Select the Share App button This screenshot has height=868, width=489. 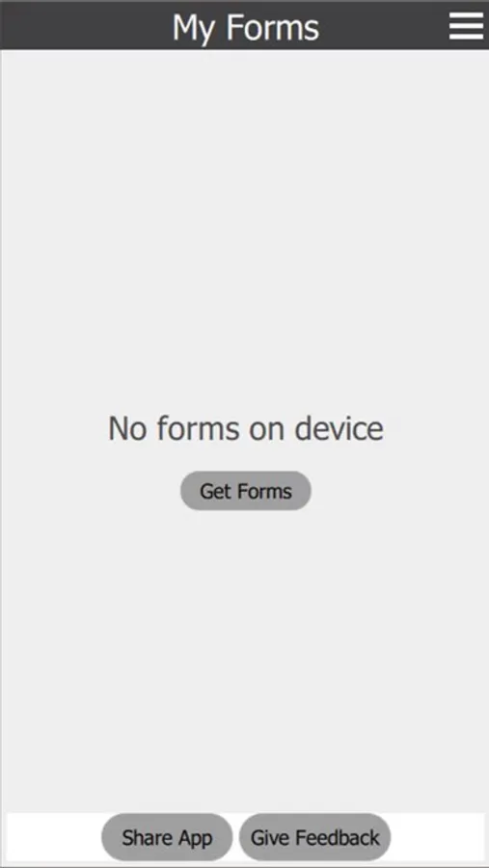point(167,837)
